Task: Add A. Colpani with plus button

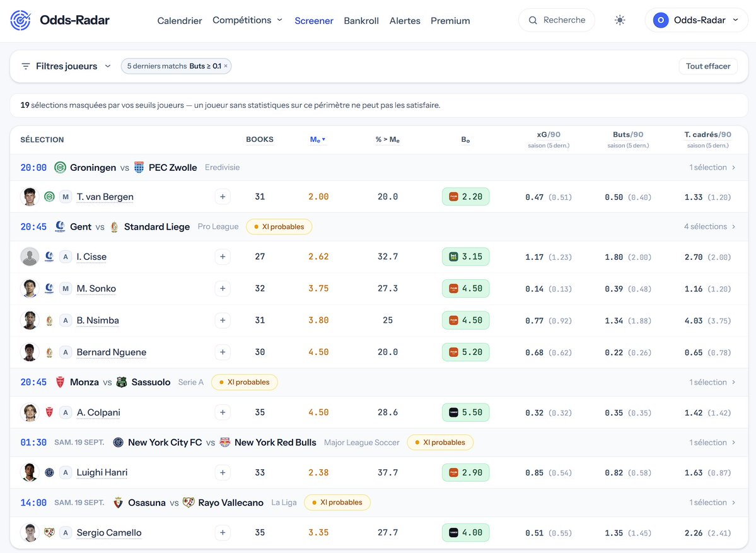Action: (223, 412)
